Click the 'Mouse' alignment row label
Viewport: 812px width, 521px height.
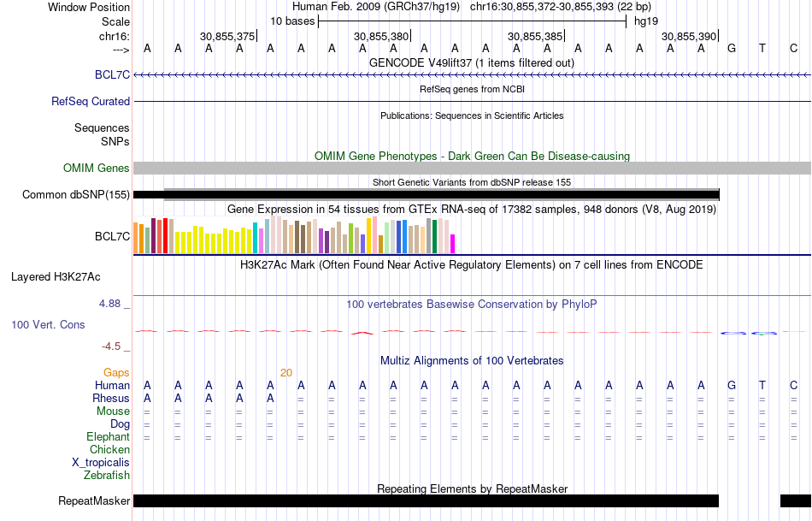[x=113, y=411]
